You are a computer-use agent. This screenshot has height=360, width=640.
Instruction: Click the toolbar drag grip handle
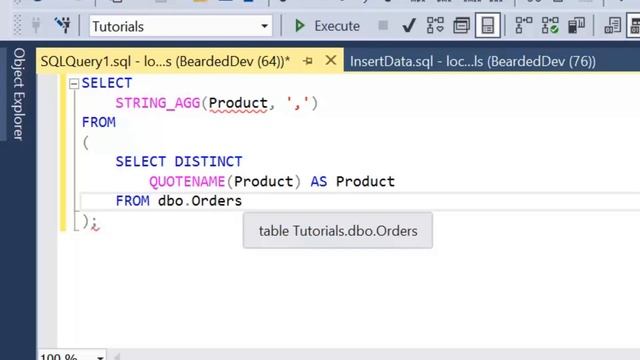pos(18,26)
